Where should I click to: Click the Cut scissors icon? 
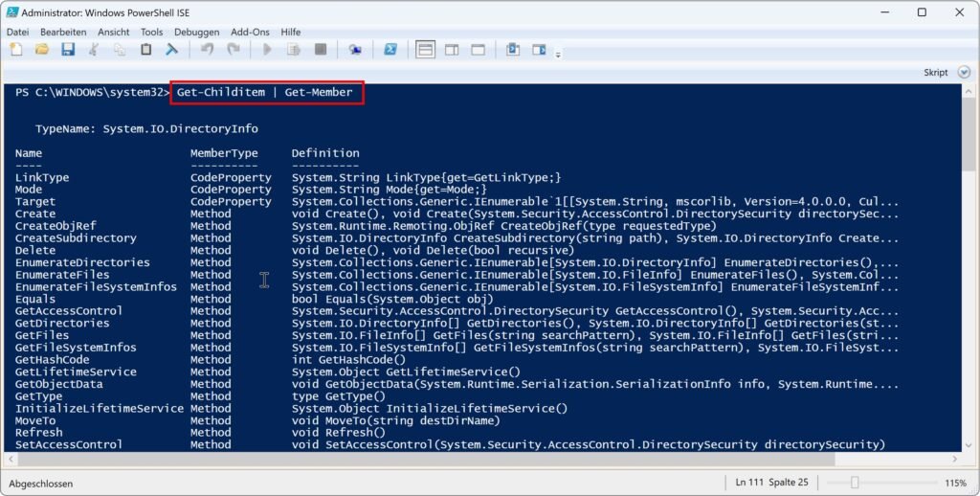(x=94, y=50)
